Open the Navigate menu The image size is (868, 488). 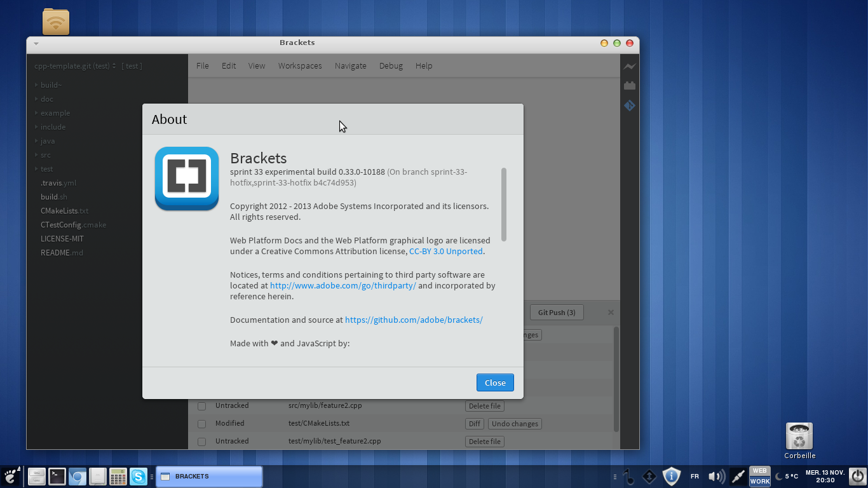(351, 65)
